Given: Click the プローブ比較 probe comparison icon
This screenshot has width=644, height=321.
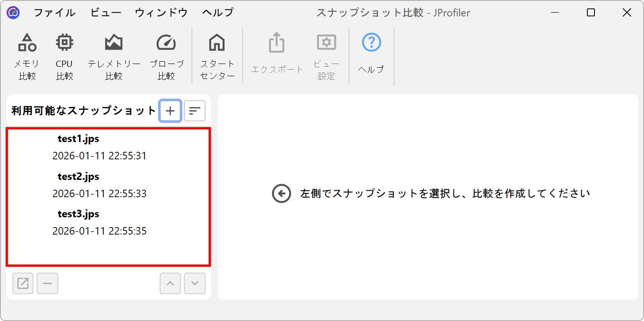Looking at the screenshot, I should click(166, 57).
